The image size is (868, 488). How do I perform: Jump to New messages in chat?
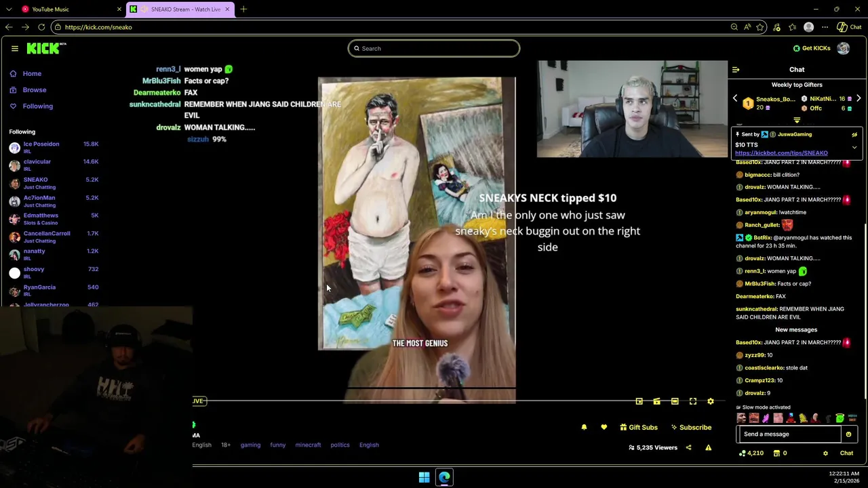(x=796, y=330)
